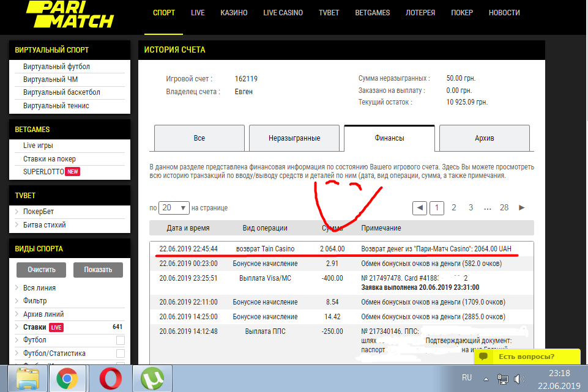Expand the Фильтр item
Screen dimensions: 588x392
[35, 301]
